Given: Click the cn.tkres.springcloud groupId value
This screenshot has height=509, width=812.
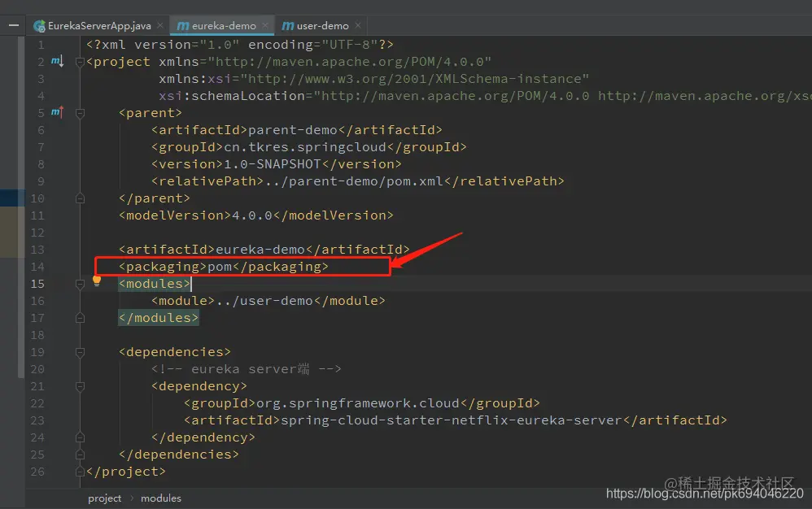Looking at the screenshot, I should (x=305, y=147).
